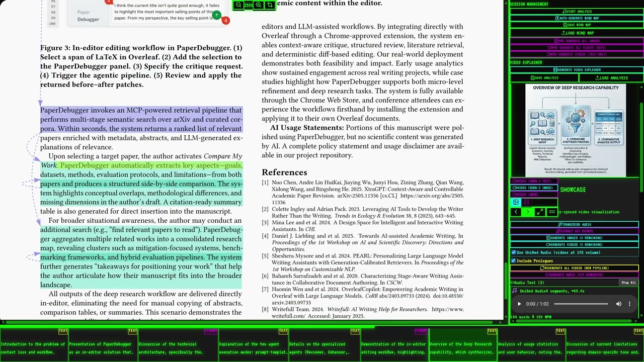Generate the video explainer
644x362 pixels.
pos(577,70)
